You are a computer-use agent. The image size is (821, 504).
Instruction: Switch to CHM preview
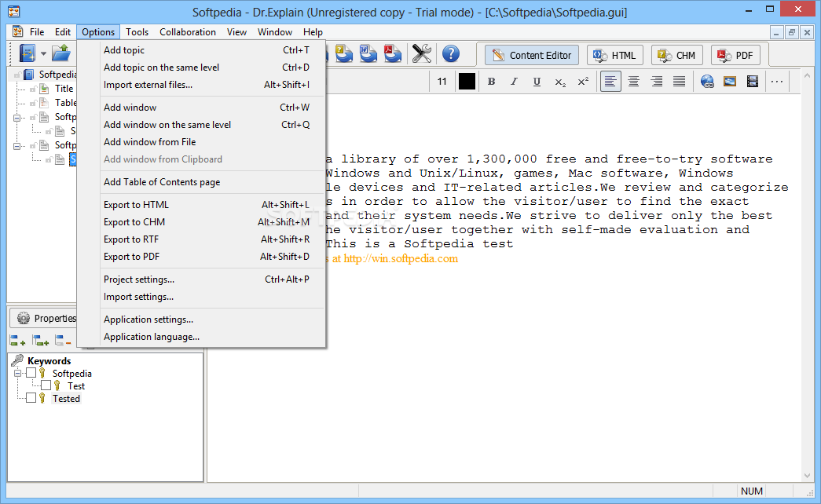click(x=677, y=55)
